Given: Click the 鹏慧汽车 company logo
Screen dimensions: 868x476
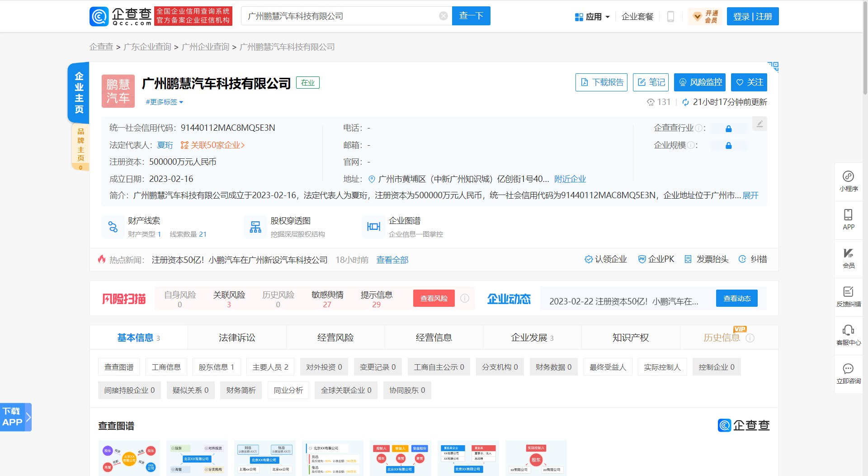Looking at the screenshot, I should point(118,91).
